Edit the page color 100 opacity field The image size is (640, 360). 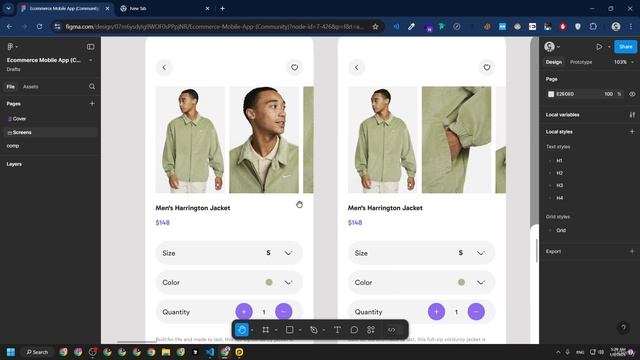pyautogui.click(x=609, y=94)
